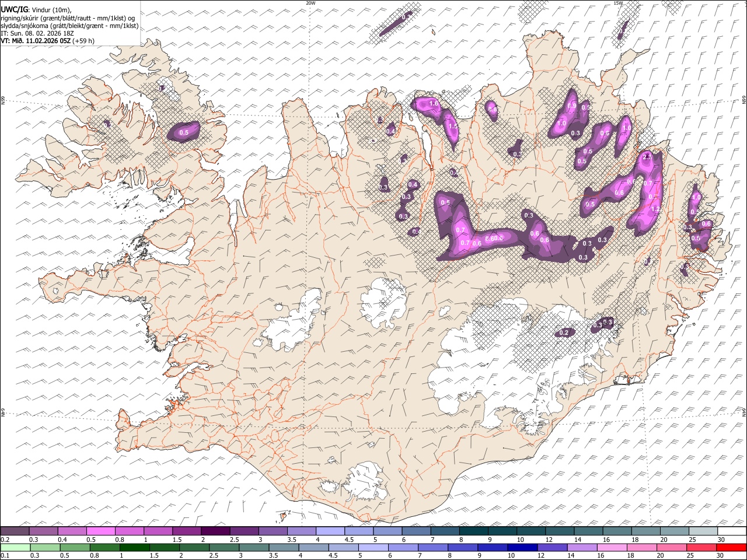This screenshot has height=560, width=747.
Task: Select the darkest green 1–1.5 rain swatch
Action: tap(134, 547)
